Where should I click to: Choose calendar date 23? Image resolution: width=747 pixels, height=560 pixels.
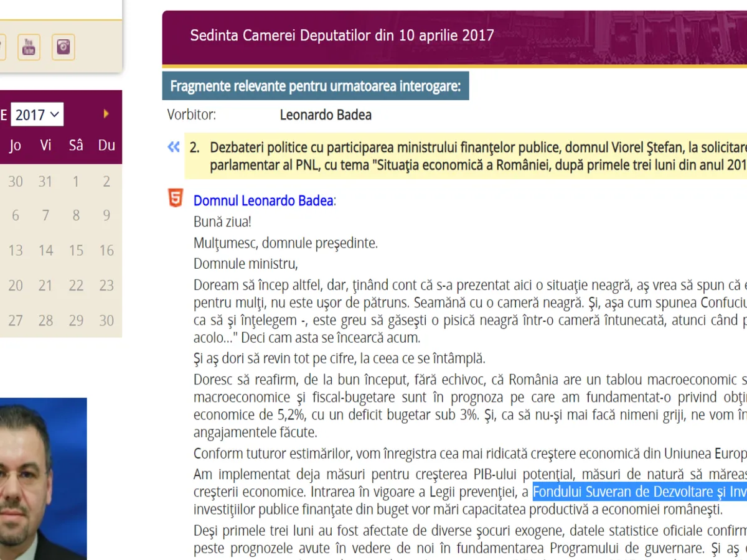tap(106, 286)
